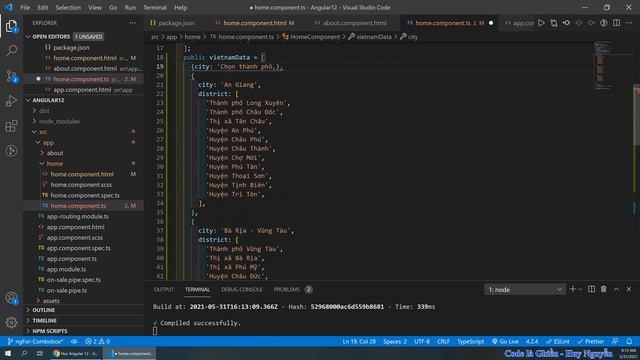Switch to the Problems panel tab
The image size is (640, 360).
293,289
